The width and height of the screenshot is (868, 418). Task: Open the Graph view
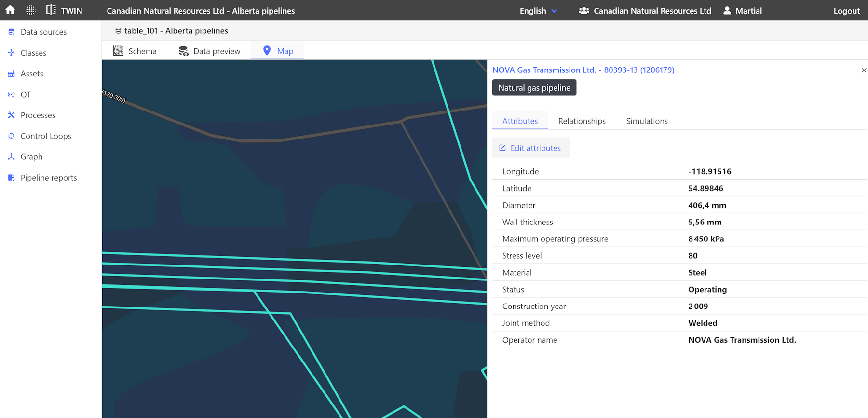pos(31,156)
